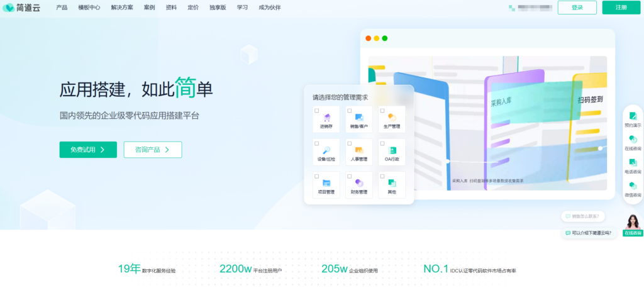Screen dimensions: 644x295
Task: Click the chat bubble icon beside 销售怎么联系
Action: pos(568,216)
